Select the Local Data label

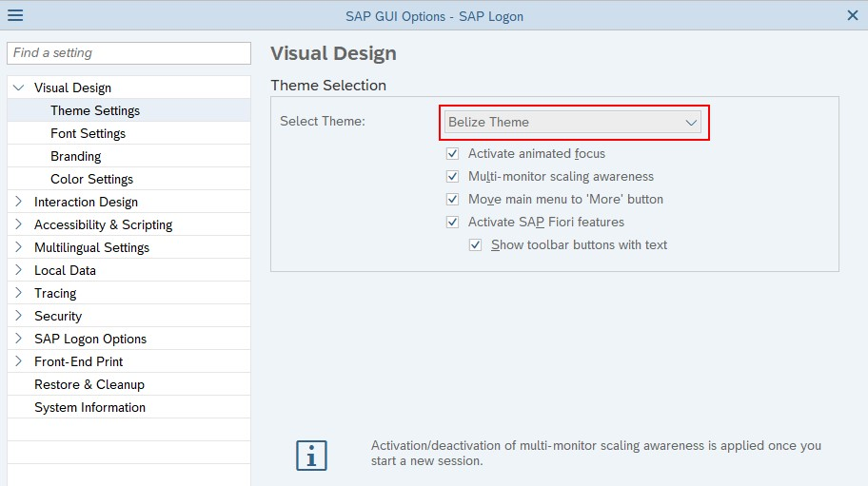[66, 270]
